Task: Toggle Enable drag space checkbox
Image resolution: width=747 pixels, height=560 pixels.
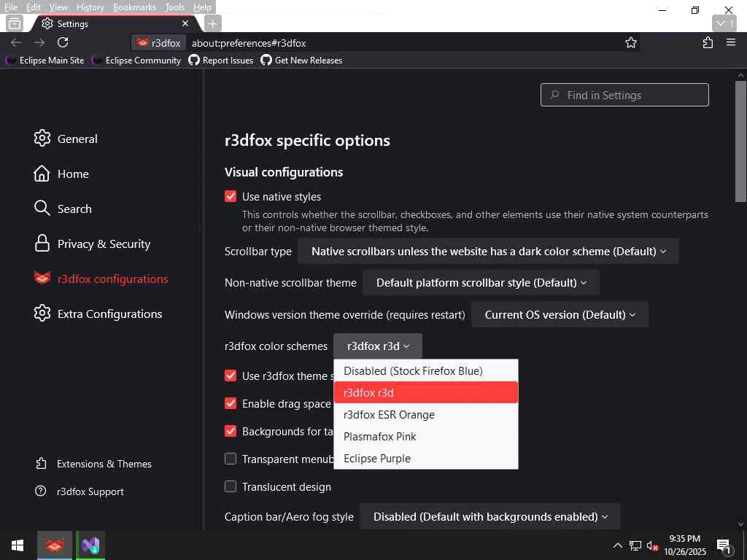Action: [x=231, y=403]
